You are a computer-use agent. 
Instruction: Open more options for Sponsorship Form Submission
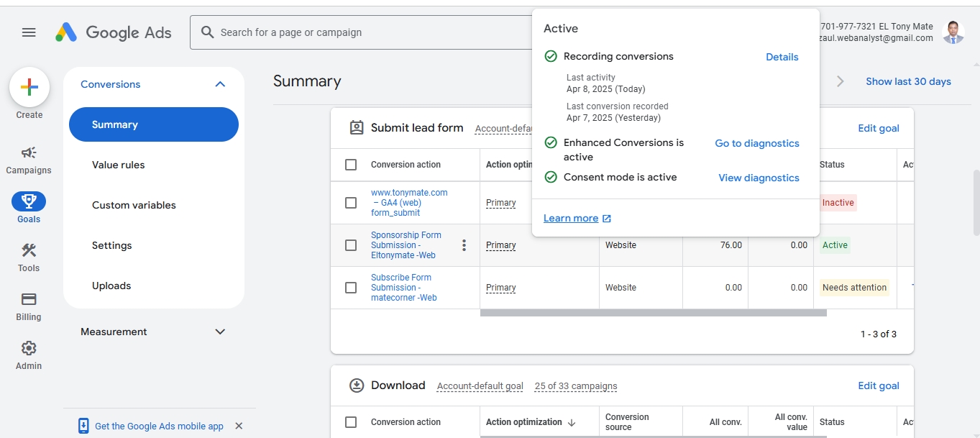pyautogui.click(x=464, y=245)
